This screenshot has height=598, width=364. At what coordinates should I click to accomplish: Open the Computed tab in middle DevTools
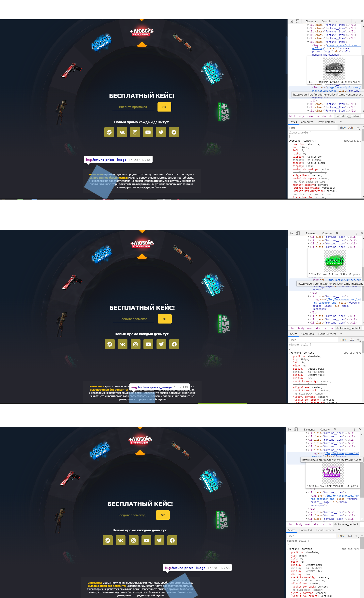click(307, 334)
